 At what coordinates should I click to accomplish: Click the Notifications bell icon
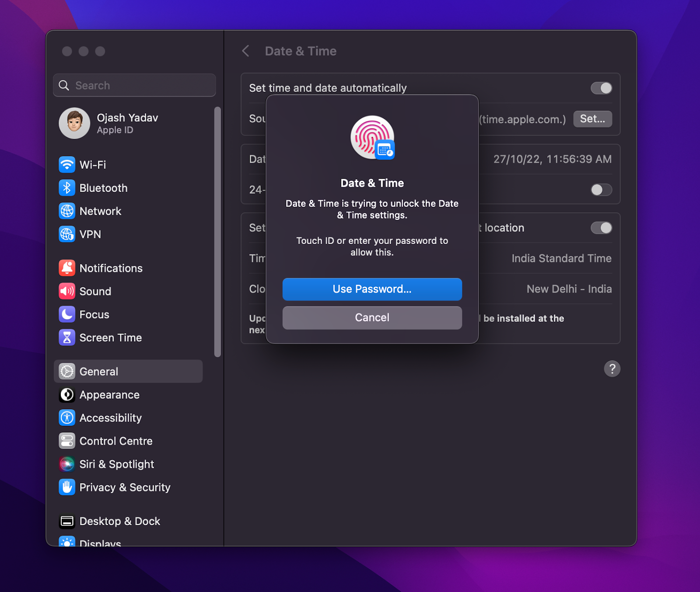click(x=66, y=268)
